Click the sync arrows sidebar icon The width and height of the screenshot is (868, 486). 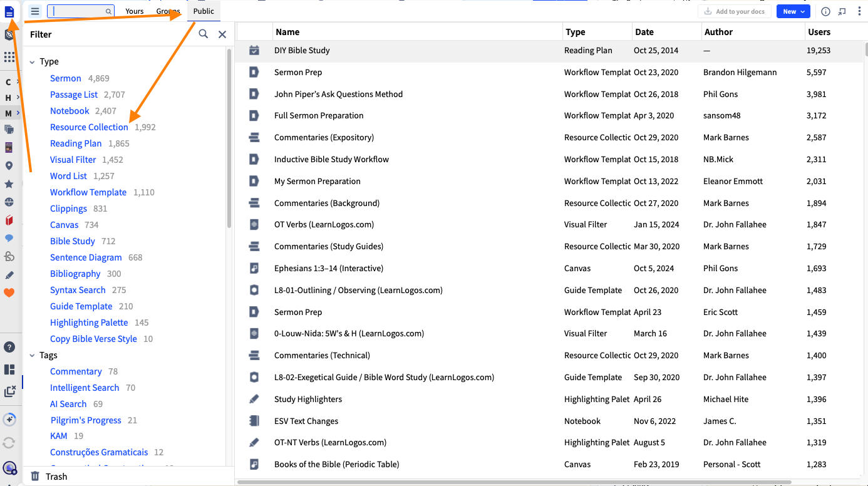coord(9,443)
